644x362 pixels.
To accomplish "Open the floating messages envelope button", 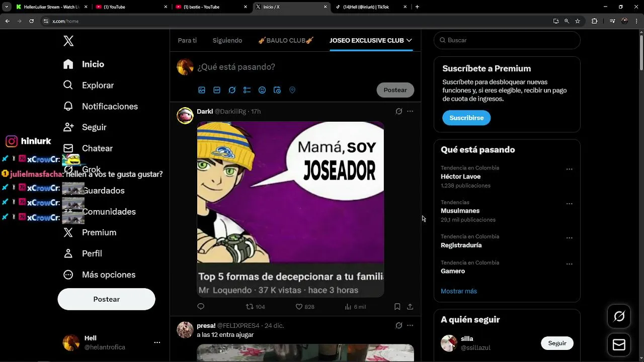I will pyautogui.click(x=619, y=345).
